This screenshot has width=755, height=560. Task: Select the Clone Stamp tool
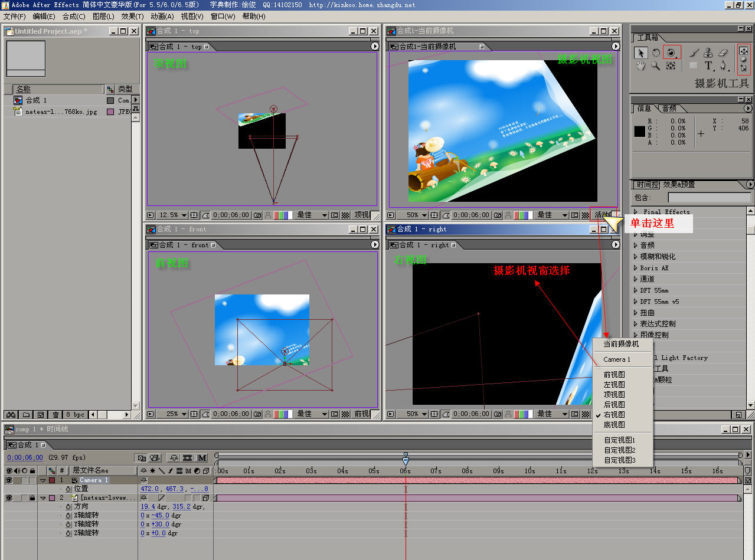click(x=708, y=53)
